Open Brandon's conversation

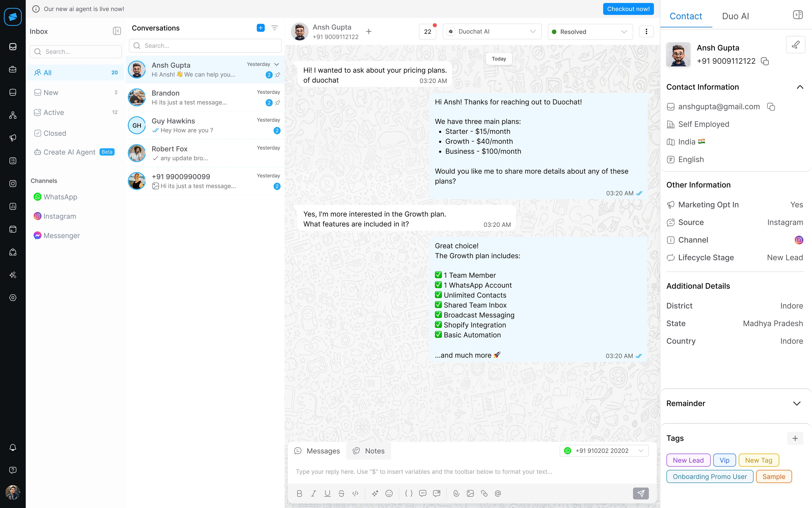205,98
